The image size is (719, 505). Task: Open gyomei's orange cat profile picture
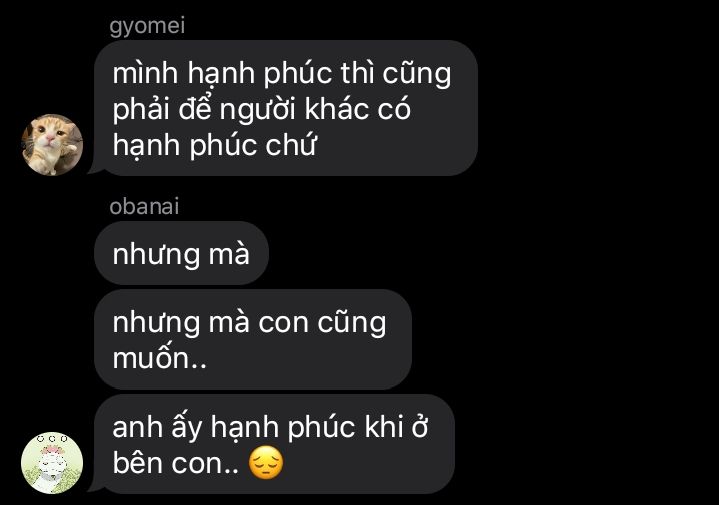click(x=52, y=145)
